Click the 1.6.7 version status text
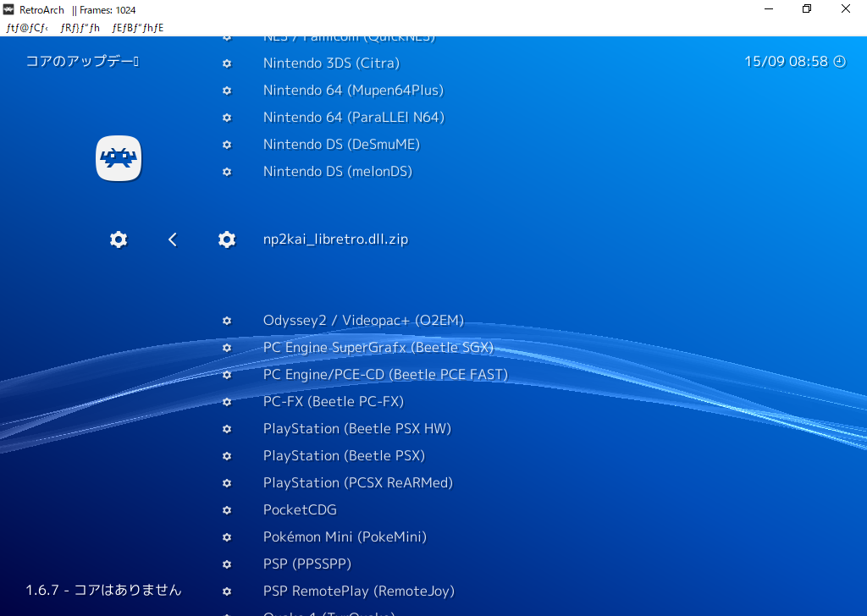867x616 pixels. pos(103,590)
